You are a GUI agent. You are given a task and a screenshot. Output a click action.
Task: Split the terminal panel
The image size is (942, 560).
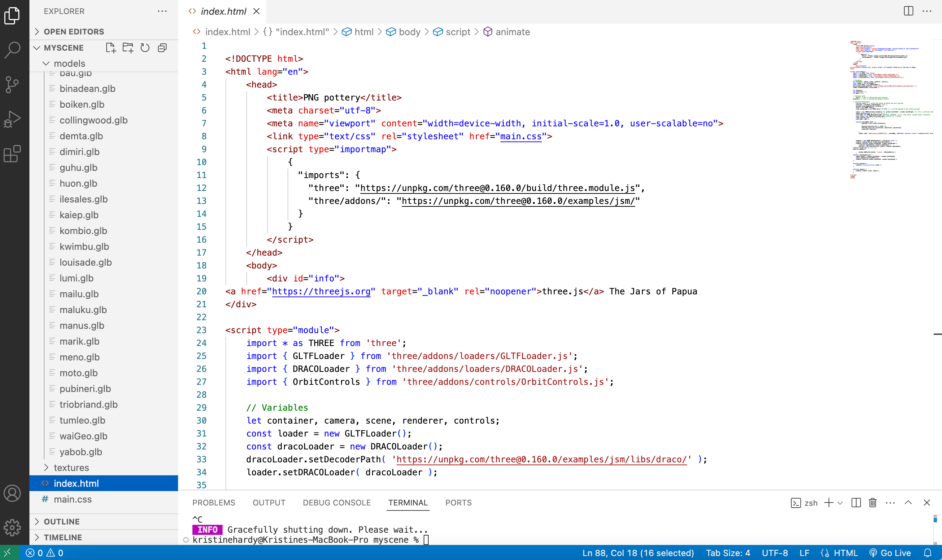pyautogui.click(x=856, y=503)
